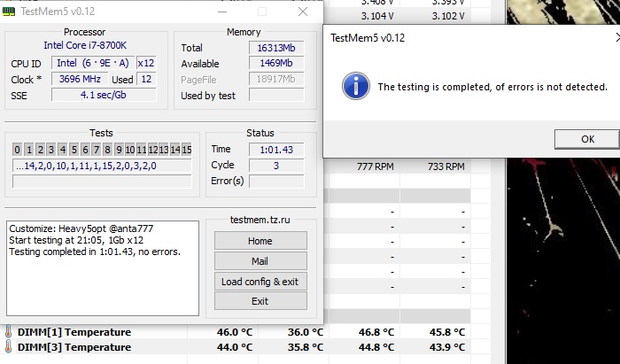Select test number 1 box
Viewport: 620px width, 364px height.
pyautogui.click(x=28, y=150)
